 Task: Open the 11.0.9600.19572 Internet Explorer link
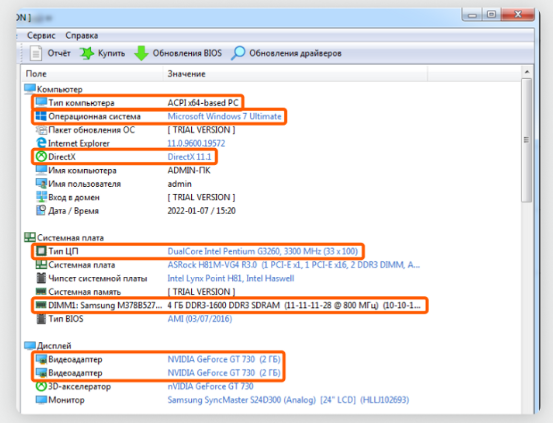[196, 143]
